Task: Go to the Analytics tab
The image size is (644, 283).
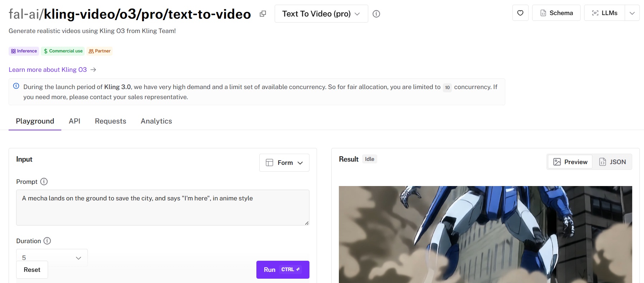Action: pyautogui.click(x=156, y=121)
